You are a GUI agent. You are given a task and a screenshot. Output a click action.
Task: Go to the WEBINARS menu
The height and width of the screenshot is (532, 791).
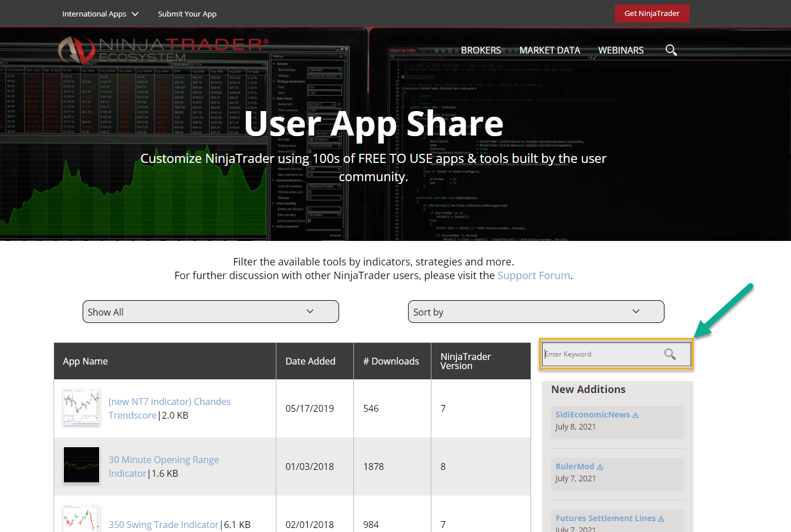click(x=621, y=50)
